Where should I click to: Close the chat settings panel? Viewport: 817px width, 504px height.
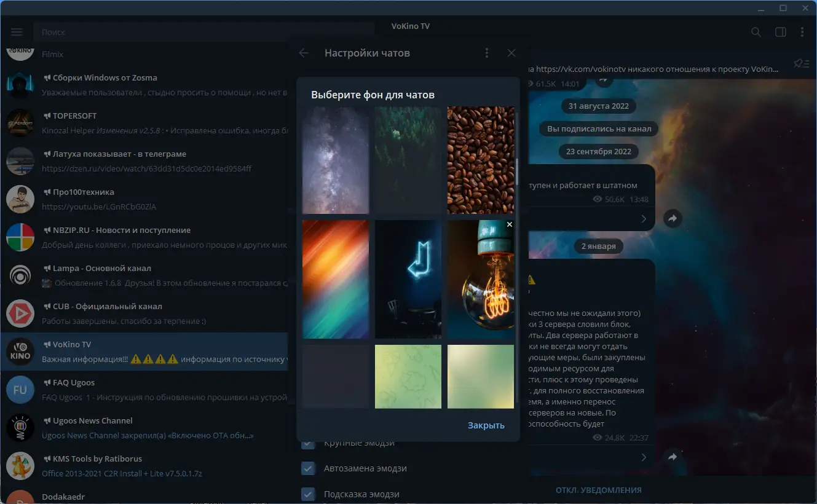(511, 53)
